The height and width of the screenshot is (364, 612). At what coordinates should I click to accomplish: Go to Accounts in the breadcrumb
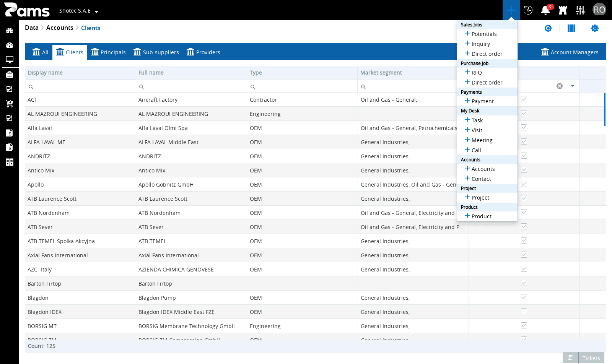point(60,28)
